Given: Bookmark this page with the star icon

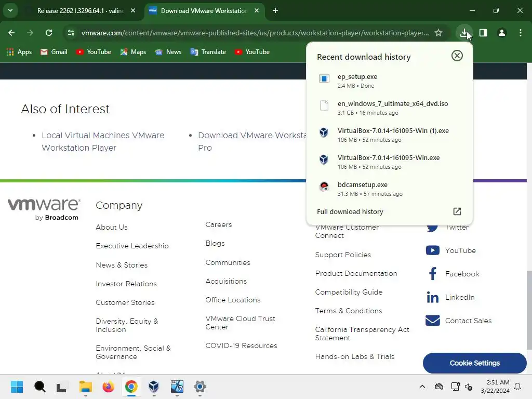Looking at the screenshot, I should pyautogui.click(x=438, y=33).
